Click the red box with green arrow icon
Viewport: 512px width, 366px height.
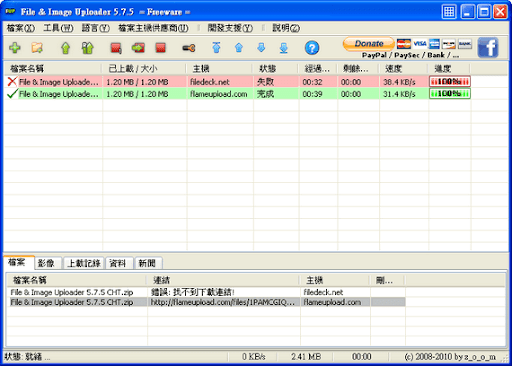click(138, 48)
